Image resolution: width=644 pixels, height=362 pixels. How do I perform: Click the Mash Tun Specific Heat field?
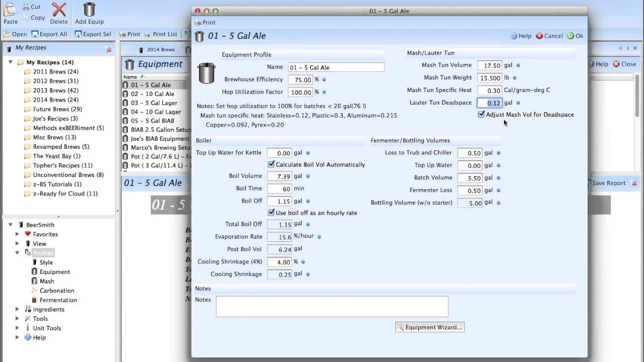tap(490, 90)
